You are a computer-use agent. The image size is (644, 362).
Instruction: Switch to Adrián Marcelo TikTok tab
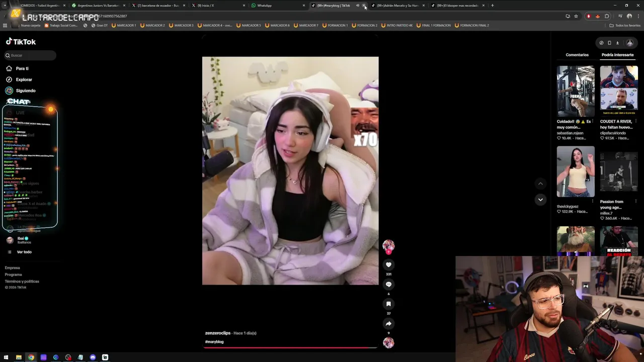pos(397,6)
